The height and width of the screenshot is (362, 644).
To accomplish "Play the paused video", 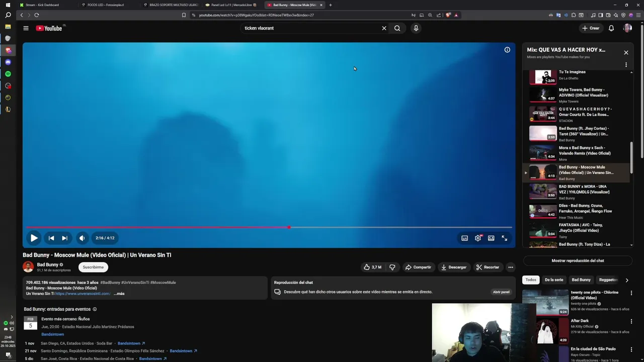I will tap(34, 238).
